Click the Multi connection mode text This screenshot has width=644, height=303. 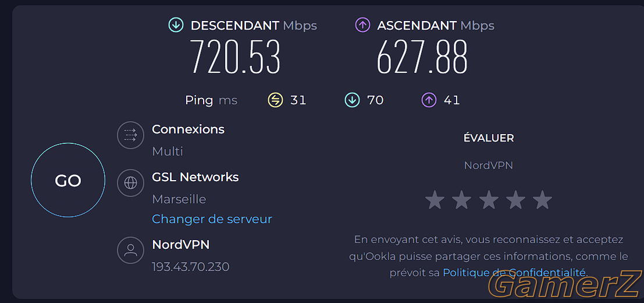click(x=168, y=151)
